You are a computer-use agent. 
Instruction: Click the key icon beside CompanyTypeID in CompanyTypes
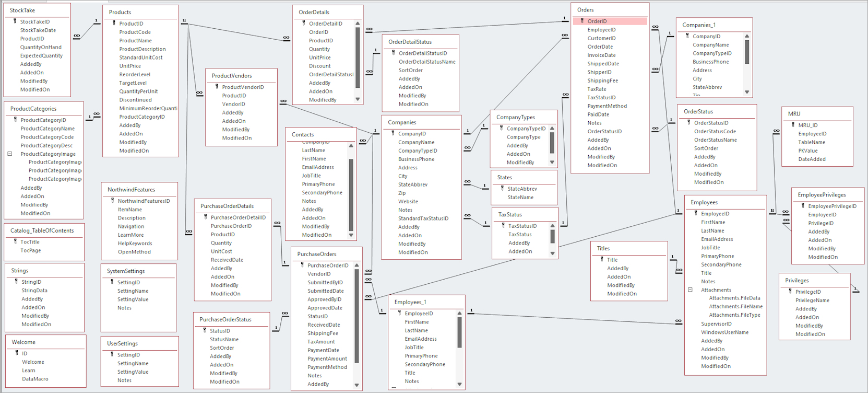pyautogui.click(x=502, y=128)
